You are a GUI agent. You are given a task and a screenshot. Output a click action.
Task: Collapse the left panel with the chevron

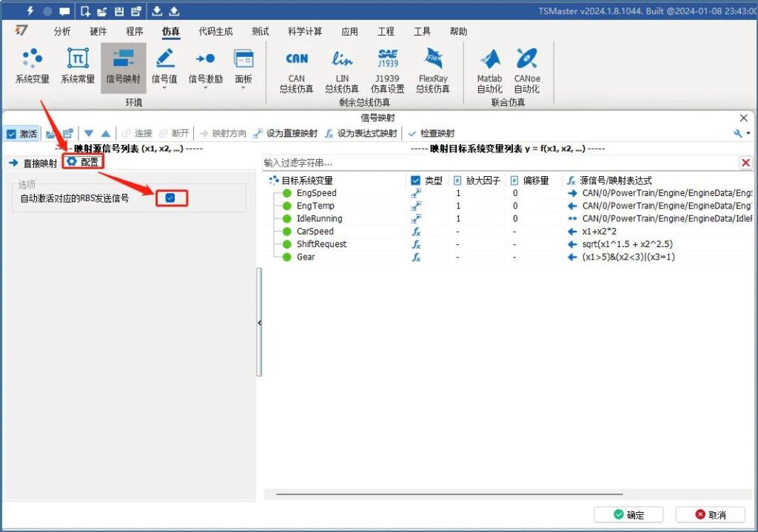(x=260, y=323)
